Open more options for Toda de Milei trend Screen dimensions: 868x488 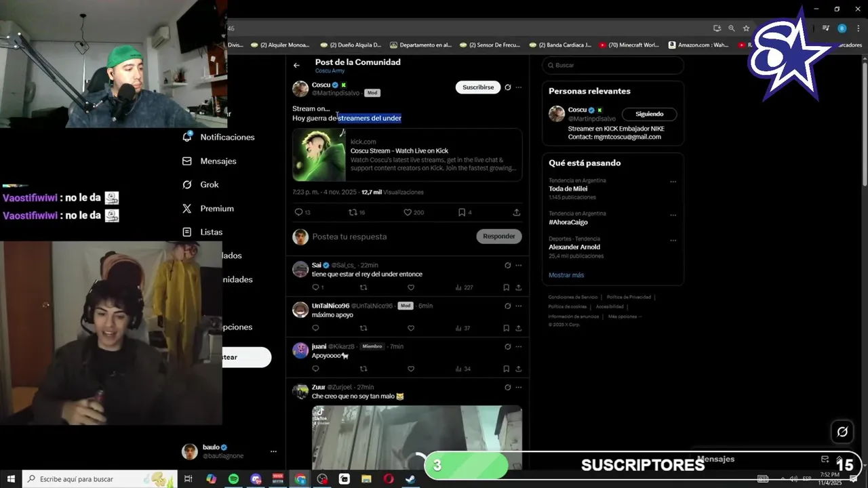click(673, 182)
